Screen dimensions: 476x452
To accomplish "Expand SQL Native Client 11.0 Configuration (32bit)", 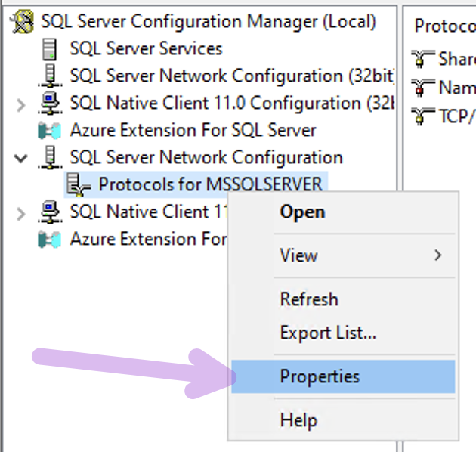I will [x=20, y=105].
